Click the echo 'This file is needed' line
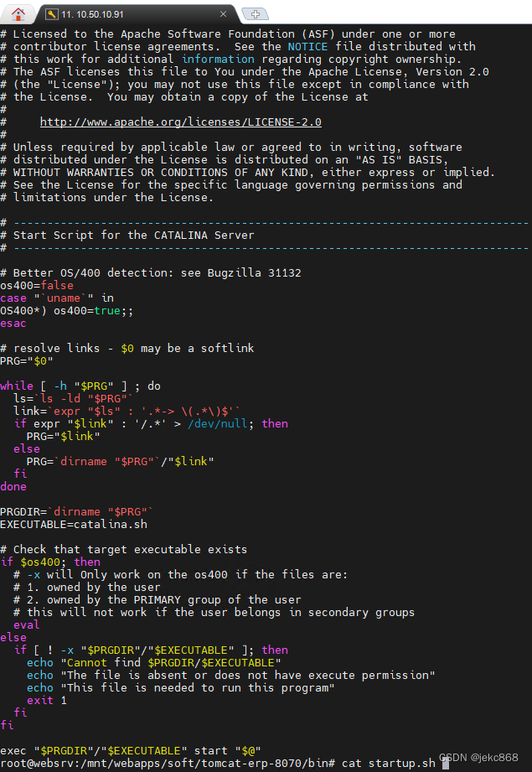The image size is (532, 772). pos(181,688)
